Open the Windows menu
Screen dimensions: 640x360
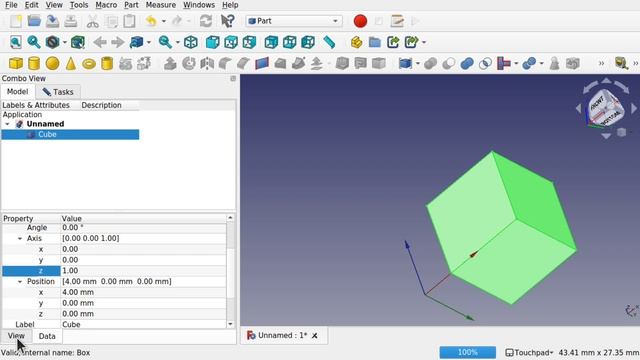199,5
